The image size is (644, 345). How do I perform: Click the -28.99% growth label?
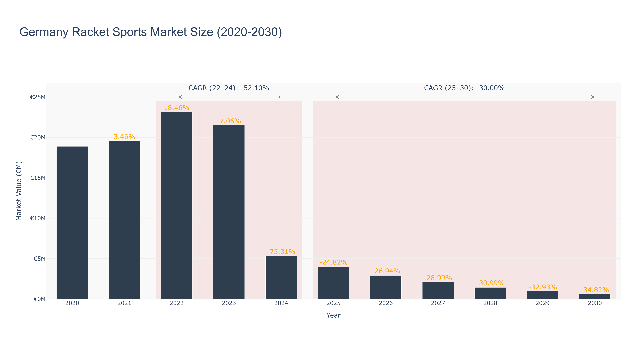pyautogui.click(x=438, y=278)
